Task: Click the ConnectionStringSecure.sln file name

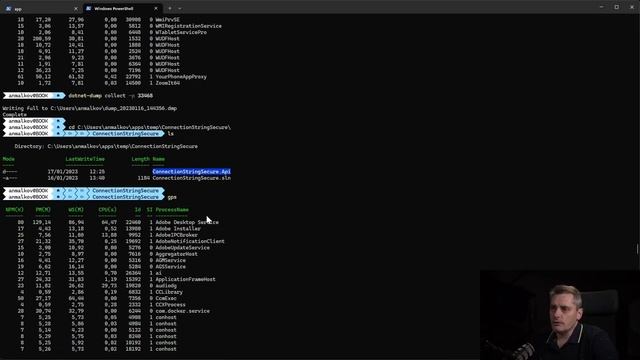Action: point(191,178)
